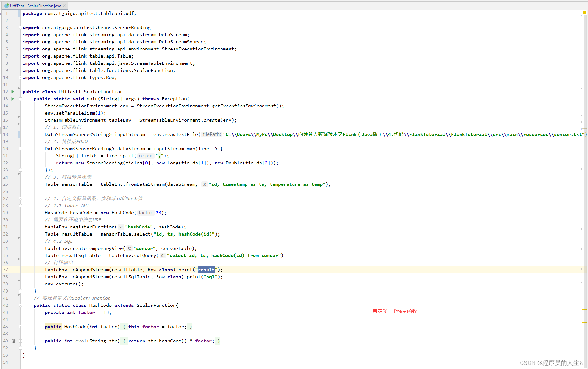Collapse the HashCode class fold marker

[x=20, y=305]
